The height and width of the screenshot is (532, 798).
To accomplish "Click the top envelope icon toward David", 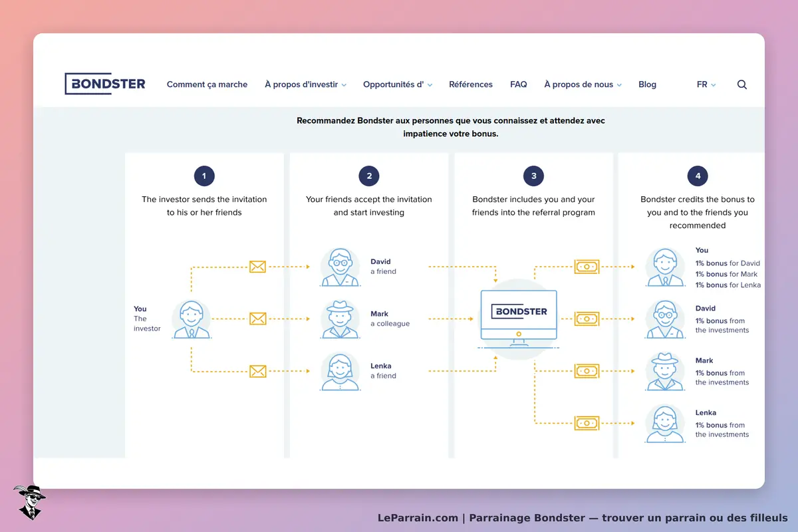I will [257, 267].
